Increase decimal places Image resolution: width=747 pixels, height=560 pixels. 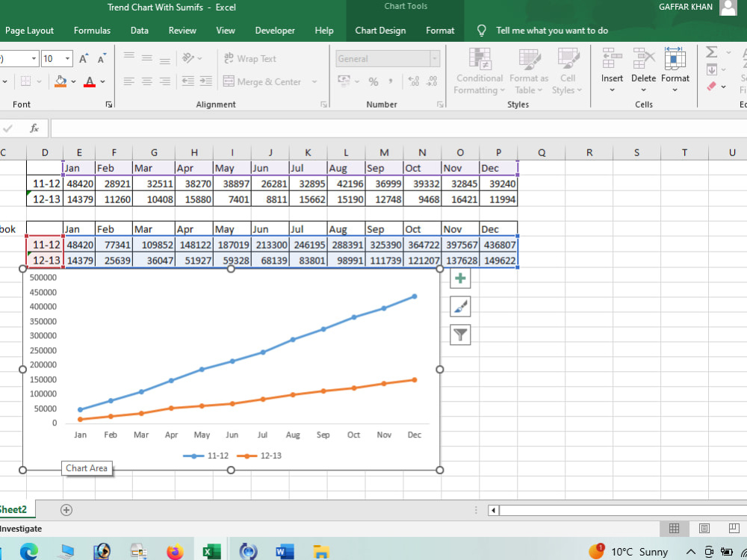414,81
